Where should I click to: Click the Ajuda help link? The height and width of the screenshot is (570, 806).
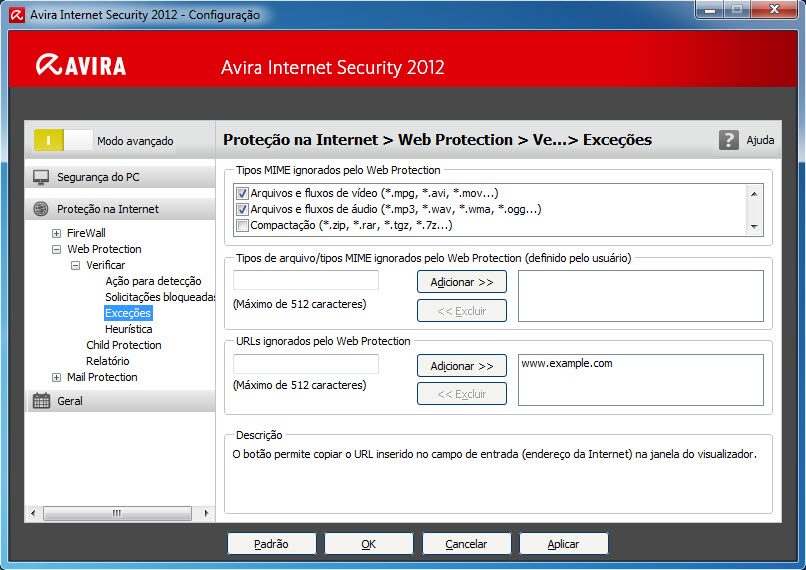760,140
